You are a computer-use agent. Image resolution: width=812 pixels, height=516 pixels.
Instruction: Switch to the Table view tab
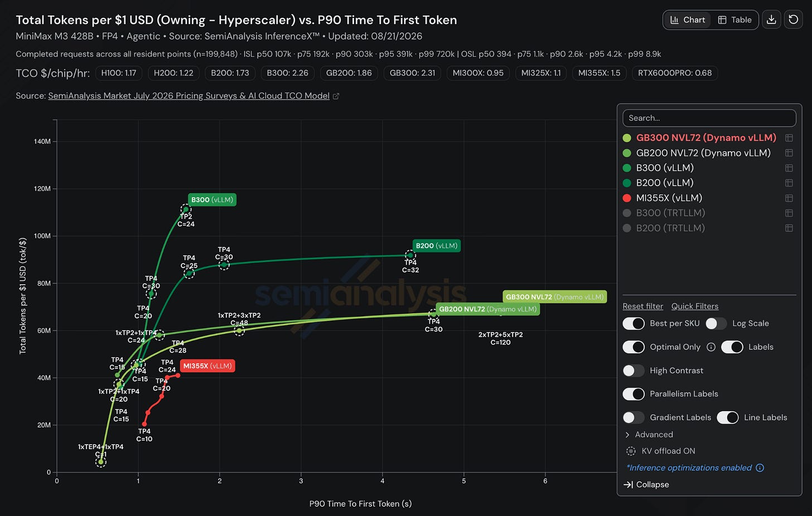(x=735, y=20)
